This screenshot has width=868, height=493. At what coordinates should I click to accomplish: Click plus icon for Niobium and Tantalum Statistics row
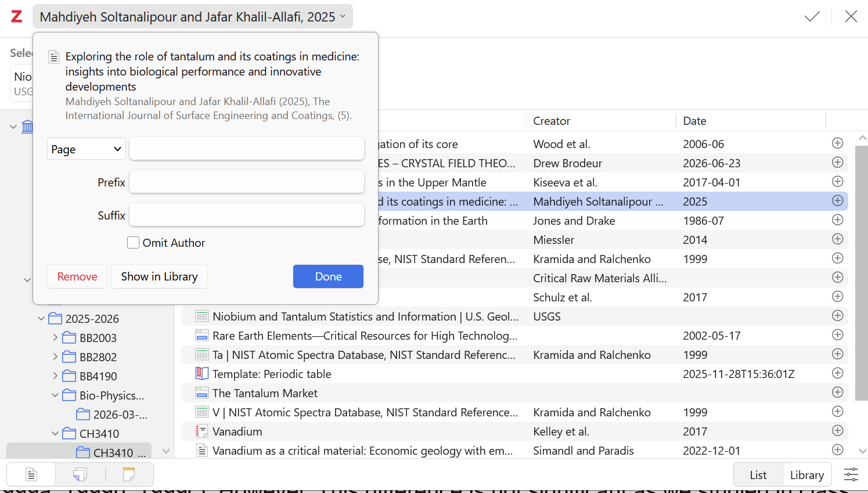click(x=837, y=315)
